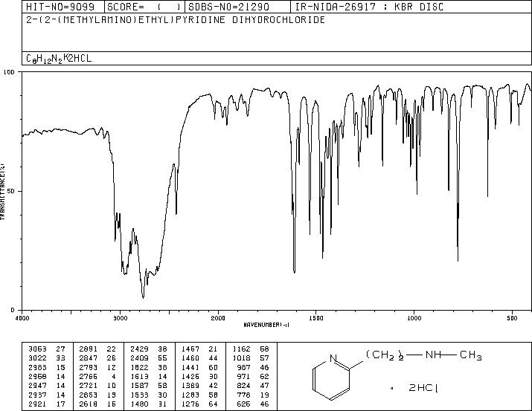
Task: Click the pyridine ring in the structure drawing
Action: (331, 378)
